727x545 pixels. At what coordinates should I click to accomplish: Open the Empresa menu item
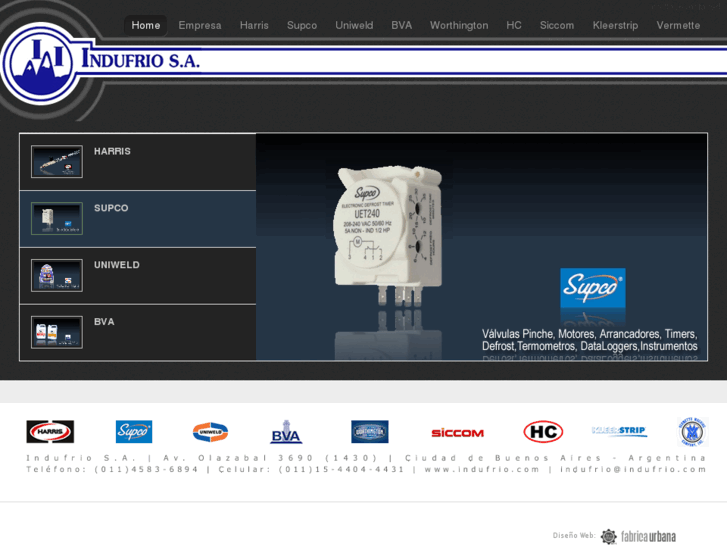pos(200,26)
